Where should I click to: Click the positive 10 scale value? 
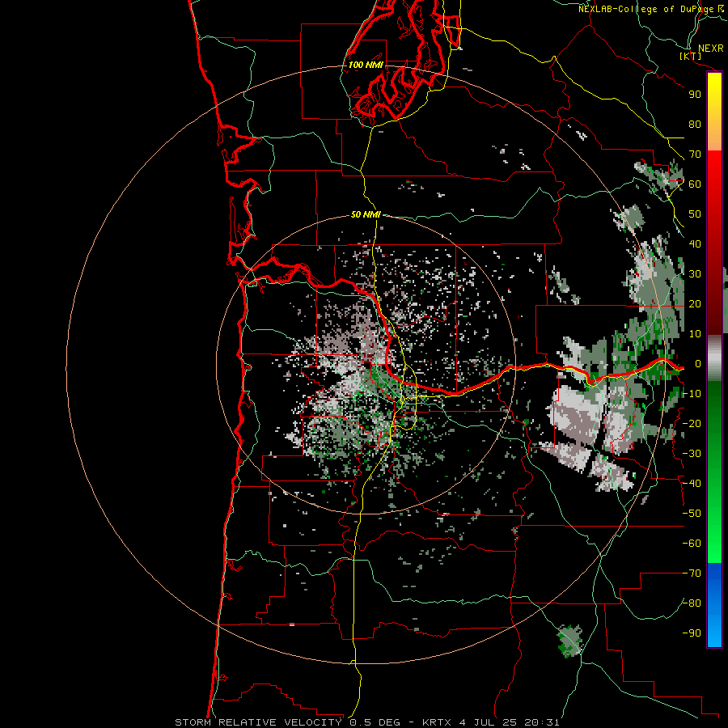pos(695,334)
